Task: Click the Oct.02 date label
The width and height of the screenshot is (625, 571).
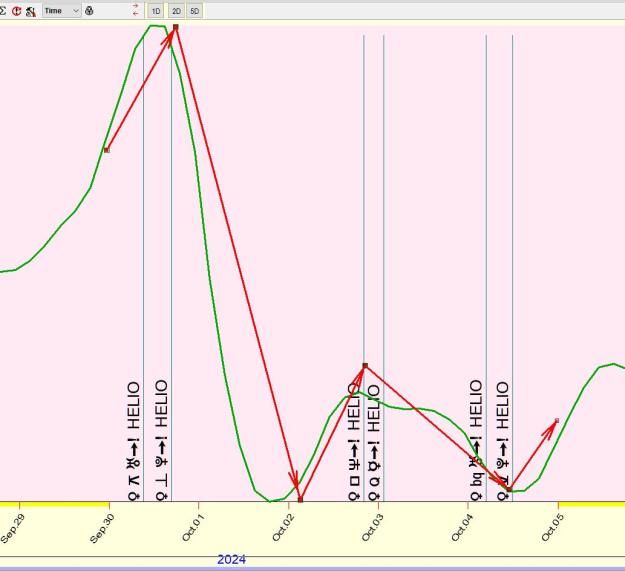Action: coord(283,527)
